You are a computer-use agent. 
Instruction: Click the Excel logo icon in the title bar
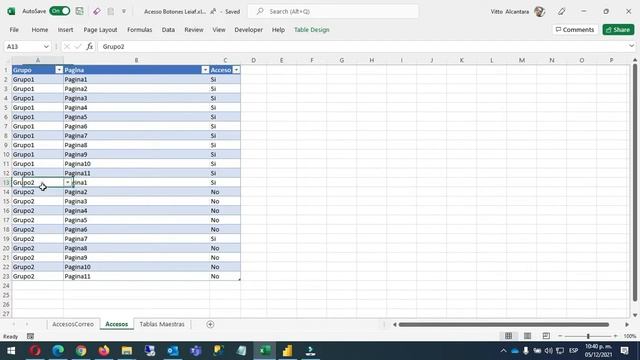pos(11,11)
